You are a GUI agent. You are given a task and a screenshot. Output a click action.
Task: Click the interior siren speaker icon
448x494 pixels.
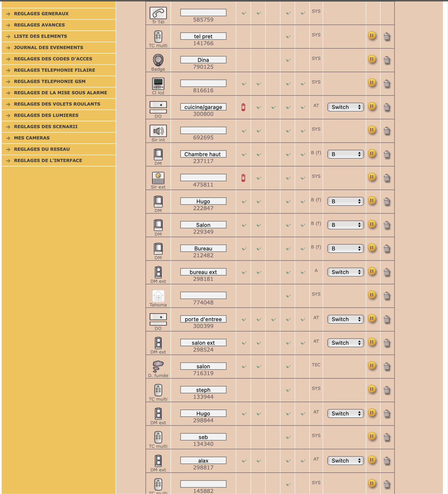158,131
